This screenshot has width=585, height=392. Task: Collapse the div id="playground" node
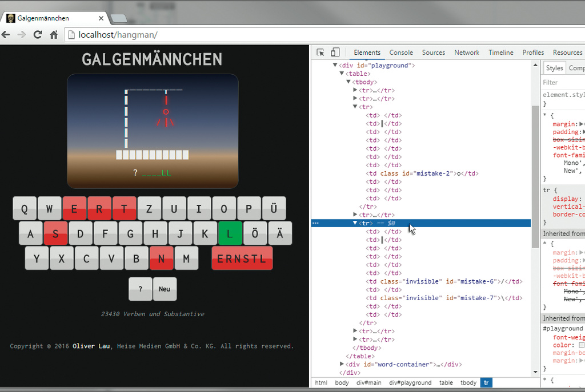[x=335, y=65]
